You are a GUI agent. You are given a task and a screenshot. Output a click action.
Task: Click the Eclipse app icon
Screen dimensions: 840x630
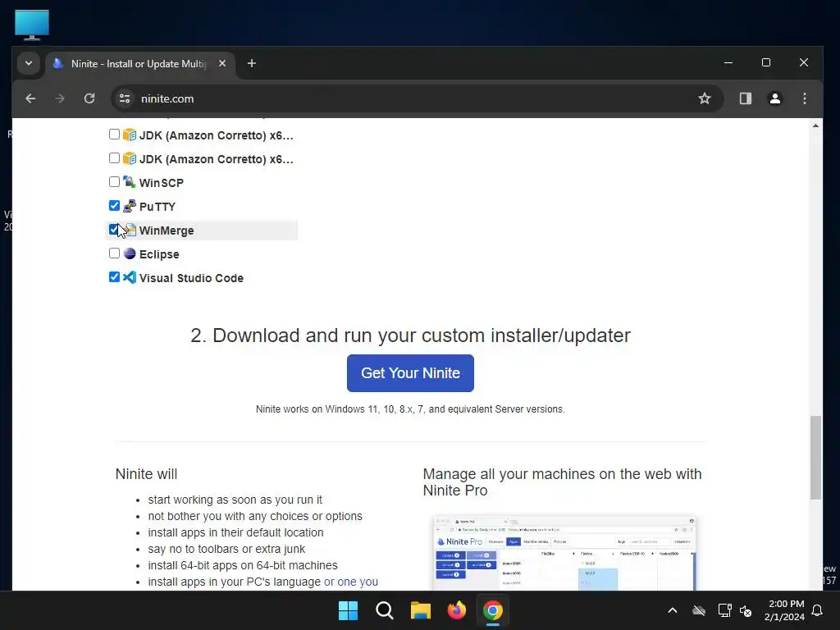pyautogui.click(x=129, y=253)
